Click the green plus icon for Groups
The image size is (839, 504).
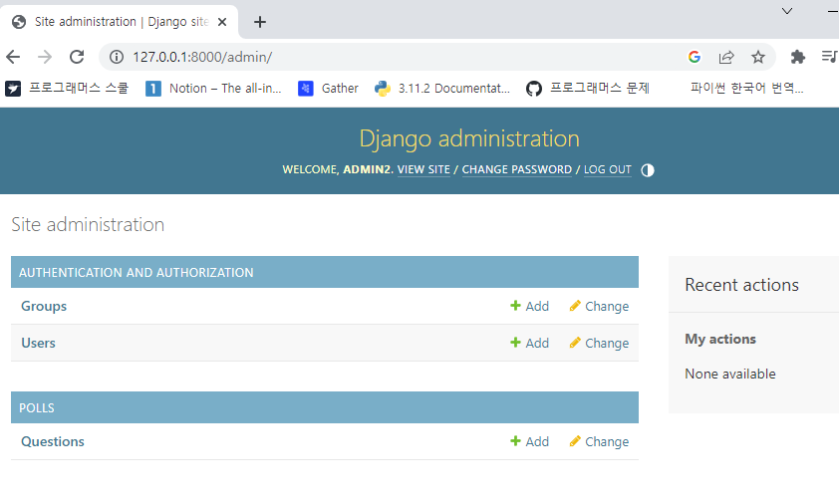click(515, 306)
